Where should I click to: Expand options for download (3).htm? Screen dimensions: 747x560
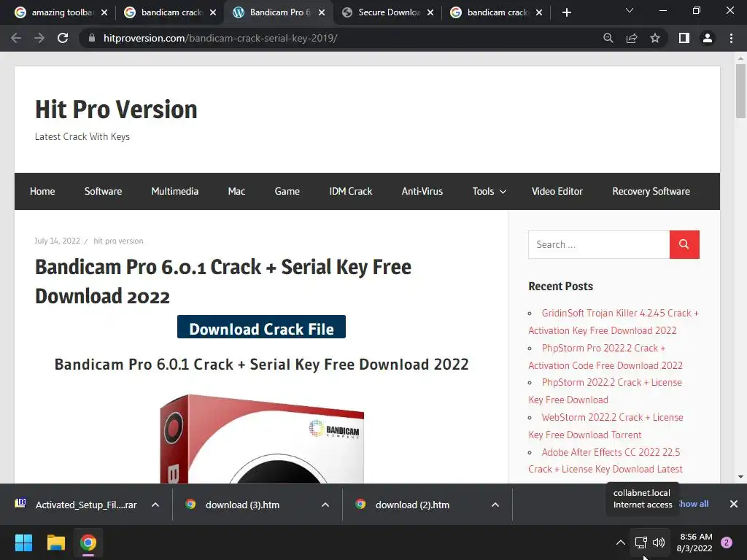(325, 505)
